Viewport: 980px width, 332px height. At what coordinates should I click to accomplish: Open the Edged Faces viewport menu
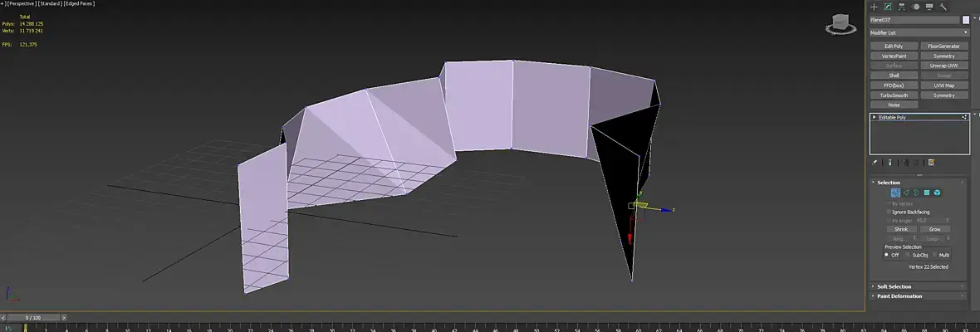coord(78,4)
